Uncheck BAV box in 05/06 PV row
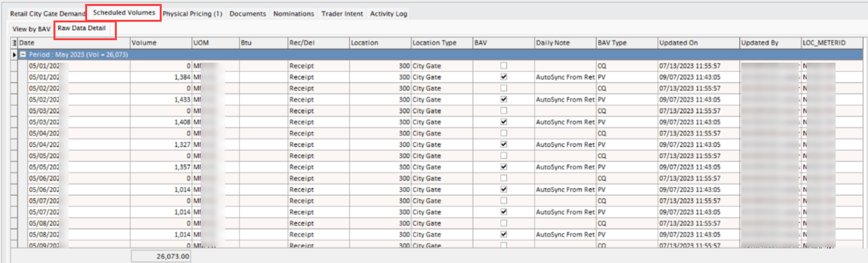This screenshot has height=263, width=868. coord(504,189)
